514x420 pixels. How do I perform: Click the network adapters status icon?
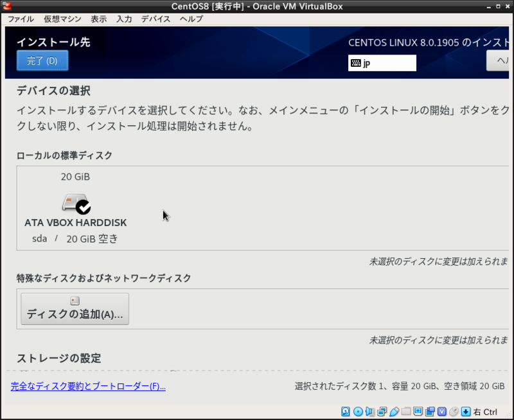coord(382,412)
